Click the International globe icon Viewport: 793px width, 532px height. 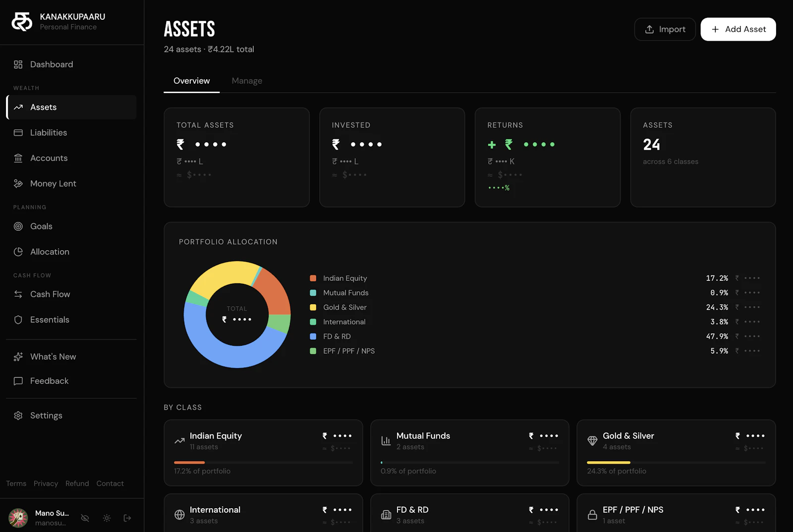pyautogui.click(x=179, y=515)
